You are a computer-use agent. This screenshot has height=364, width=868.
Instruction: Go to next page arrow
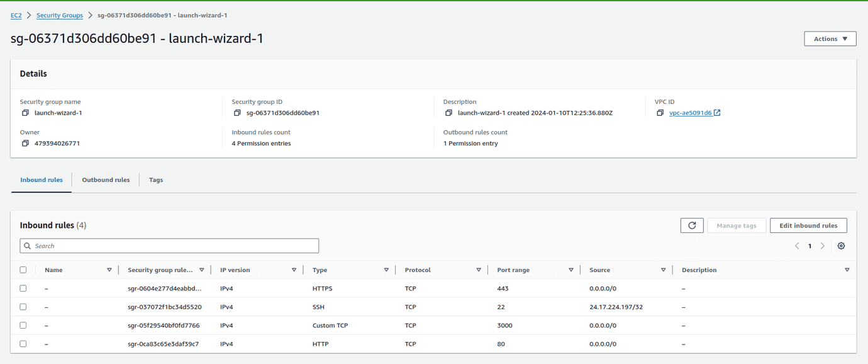(822, 246)
